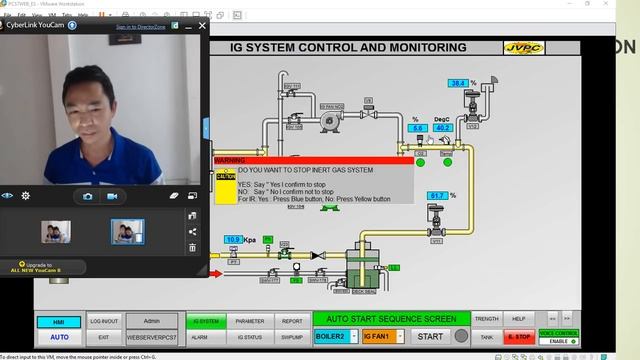Click the green O2 status indicator

pos(420,162)
